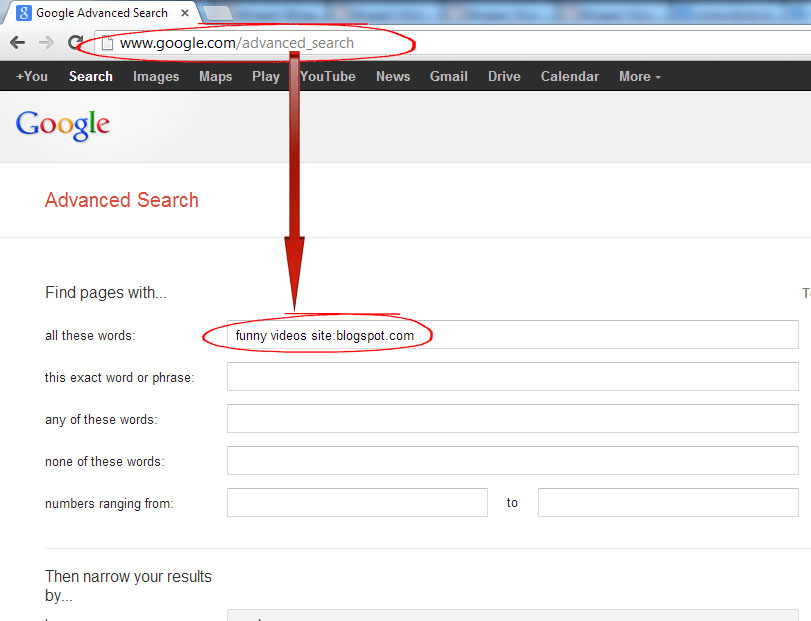811x621 pixels.
Task: Open the Calendar app
Action: (x=569, y=76)
